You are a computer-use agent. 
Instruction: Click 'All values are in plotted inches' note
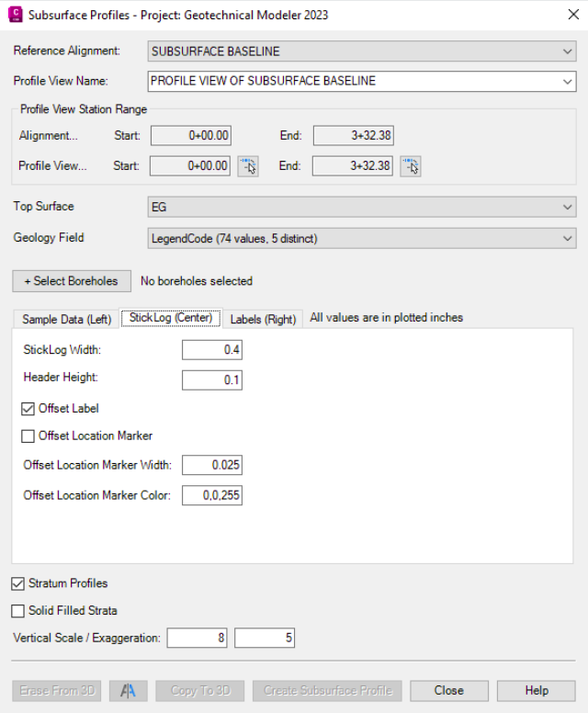pos(386,317)
